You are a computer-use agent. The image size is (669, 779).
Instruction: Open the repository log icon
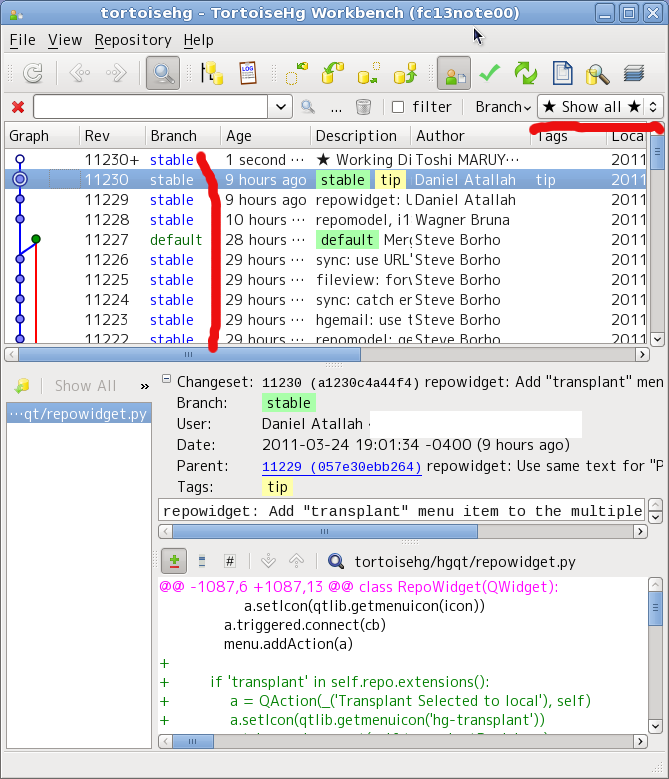pos(247,73)
